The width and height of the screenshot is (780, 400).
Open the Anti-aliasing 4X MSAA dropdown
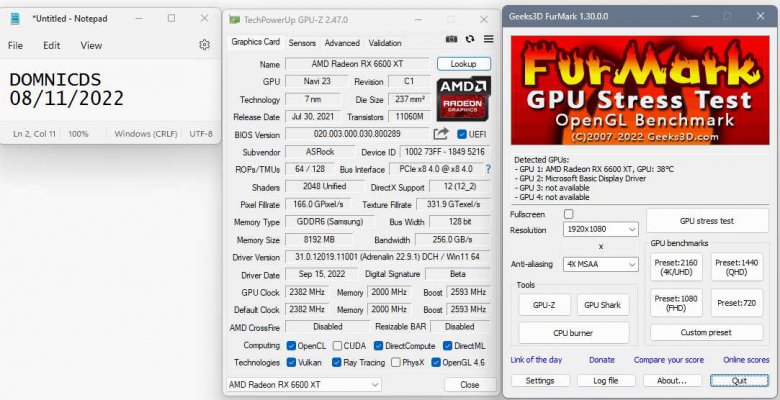coord(600,264)
